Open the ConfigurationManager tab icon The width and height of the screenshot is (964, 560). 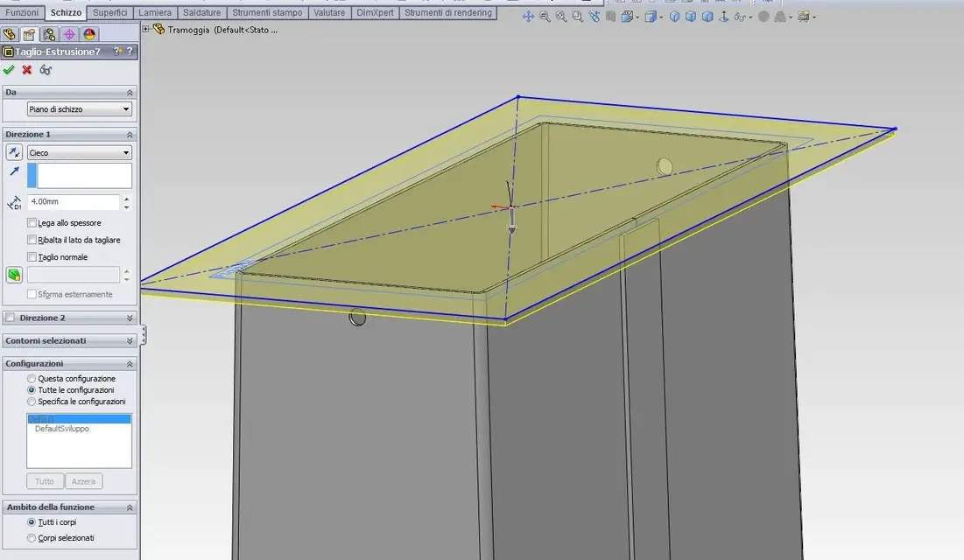click(x=49, y=34)
